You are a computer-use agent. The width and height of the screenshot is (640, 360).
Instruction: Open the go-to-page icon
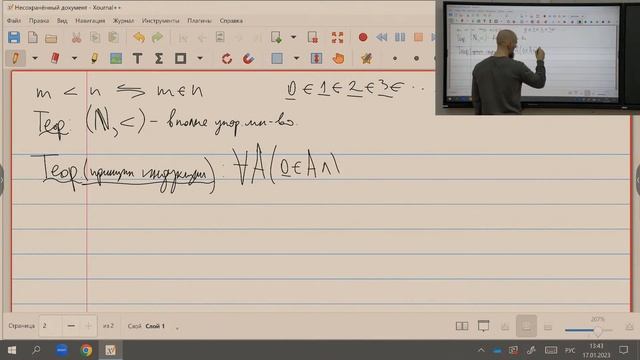220,37
